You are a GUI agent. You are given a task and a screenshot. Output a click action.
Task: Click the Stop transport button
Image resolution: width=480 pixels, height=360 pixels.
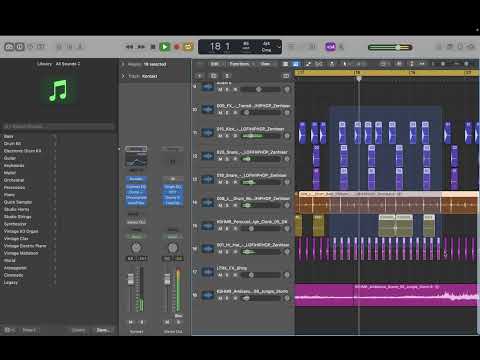point(153,47)
